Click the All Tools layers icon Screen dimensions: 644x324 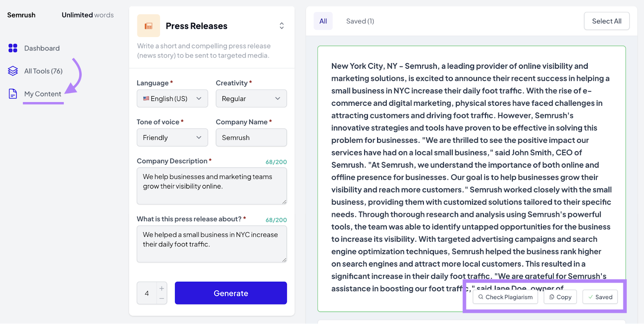click(x=13, y=71)
